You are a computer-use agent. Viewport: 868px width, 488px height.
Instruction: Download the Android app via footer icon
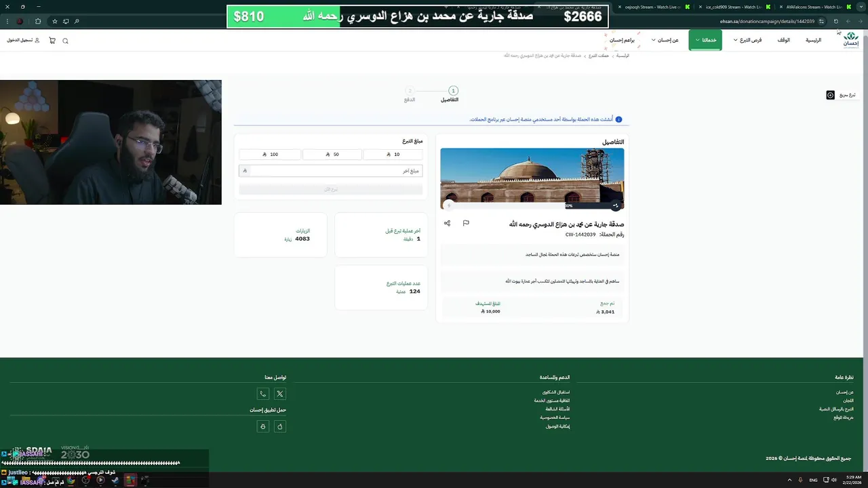263,426
